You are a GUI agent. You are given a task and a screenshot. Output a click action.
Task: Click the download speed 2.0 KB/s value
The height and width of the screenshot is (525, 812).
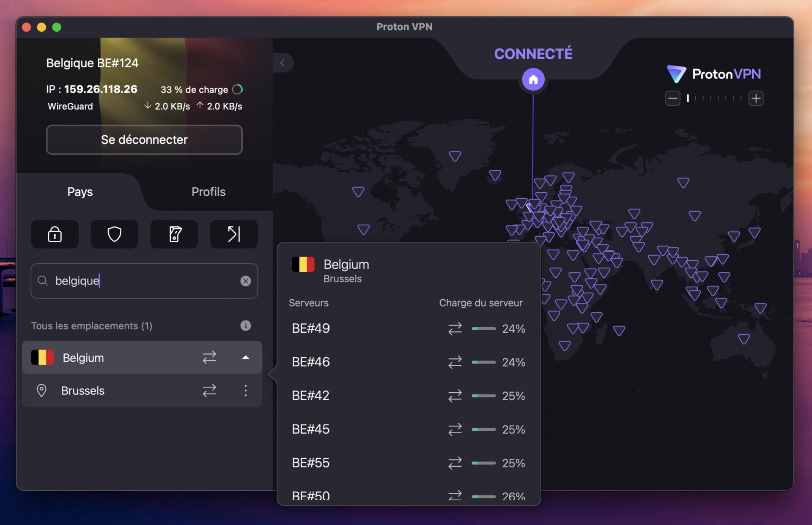tap(172, 106)
